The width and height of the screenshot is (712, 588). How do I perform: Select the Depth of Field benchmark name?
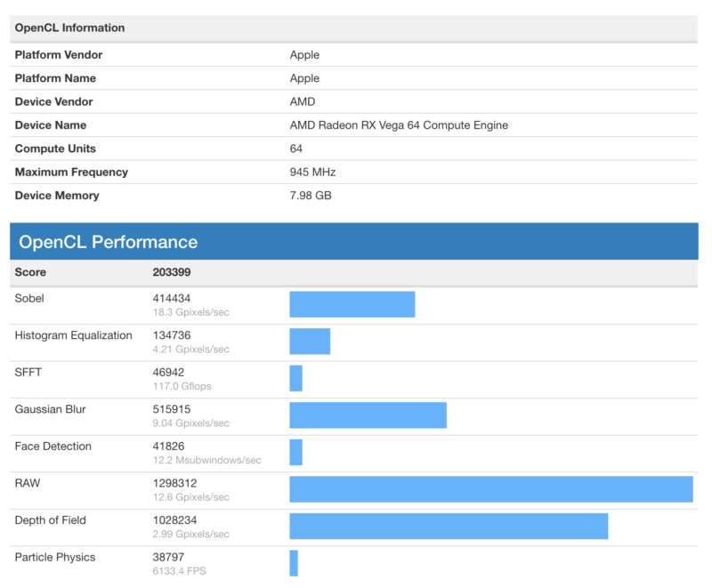click(x=51, y=520)
